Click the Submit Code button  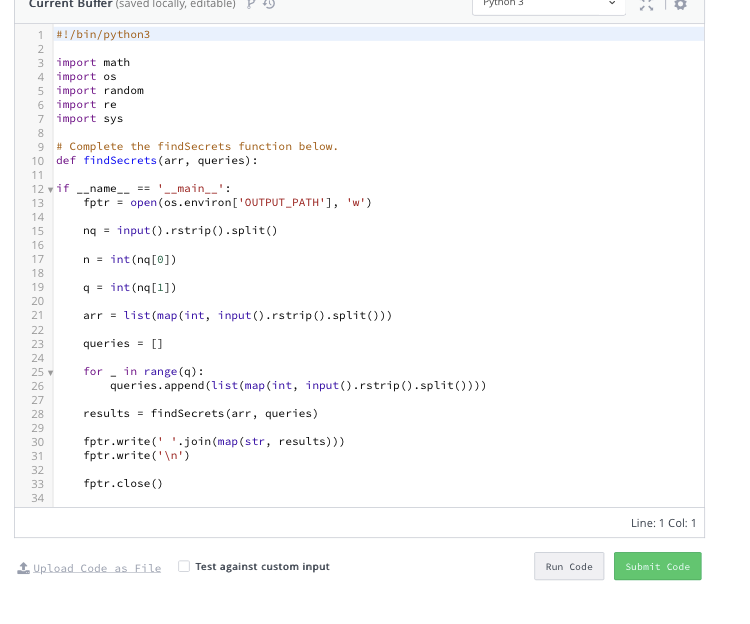[x=658, y=566]
